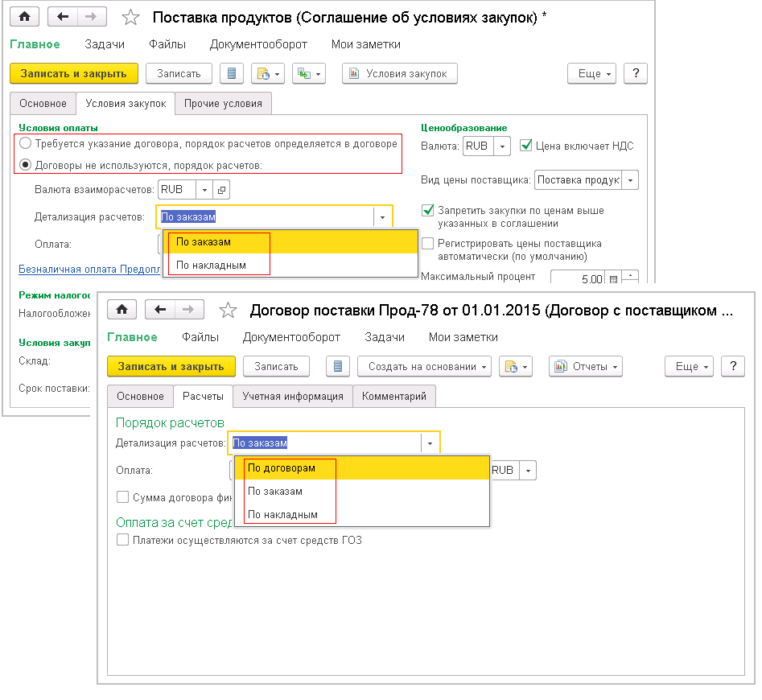
Task: Click the home icon in the Договор поставки window
Action: (122, 310)
